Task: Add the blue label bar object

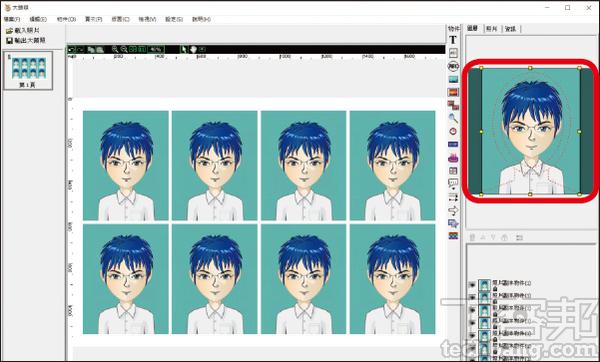Action: [453, 144]
